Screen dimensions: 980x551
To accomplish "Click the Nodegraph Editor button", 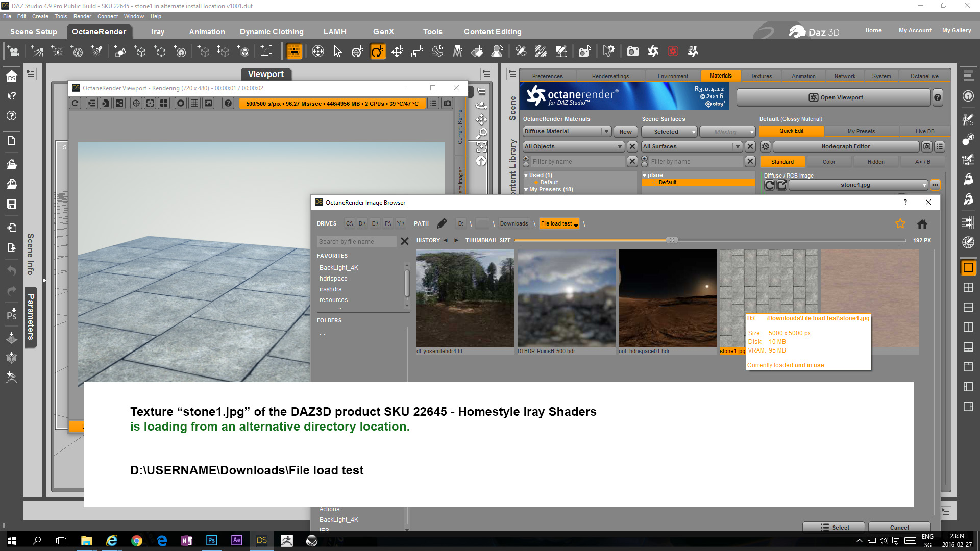I will coord(845,147).
